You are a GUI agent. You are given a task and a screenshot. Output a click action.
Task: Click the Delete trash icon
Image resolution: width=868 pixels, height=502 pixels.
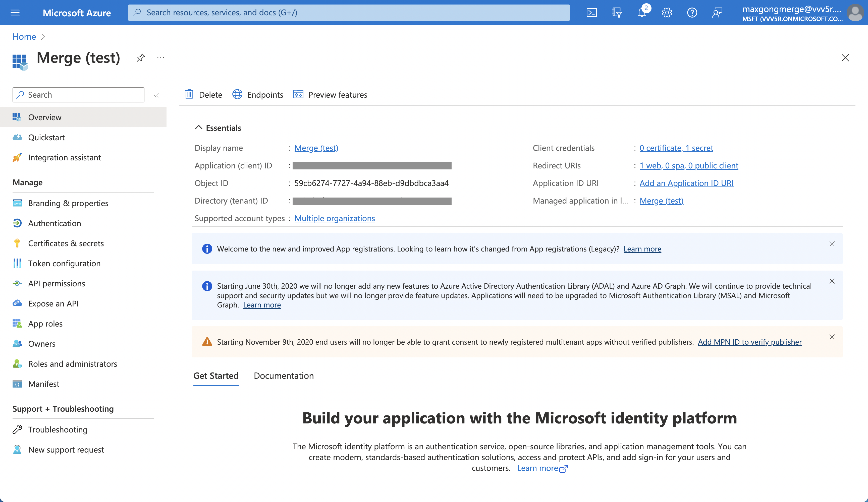tap(189, 94)
